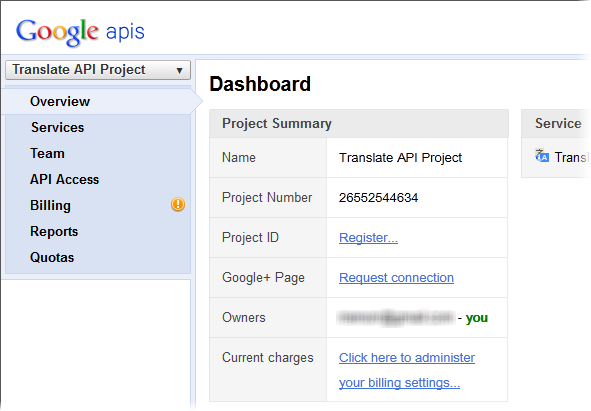The image size is (591, 411).
Task: Click the blurred owner email address
Action: point(396,317)
